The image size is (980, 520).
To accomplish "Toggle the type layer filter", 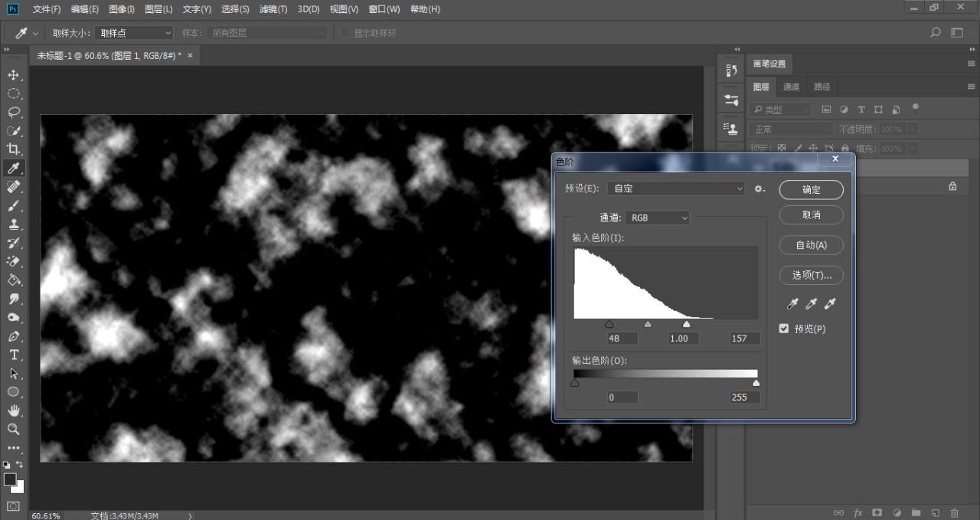I will point(861,110).
